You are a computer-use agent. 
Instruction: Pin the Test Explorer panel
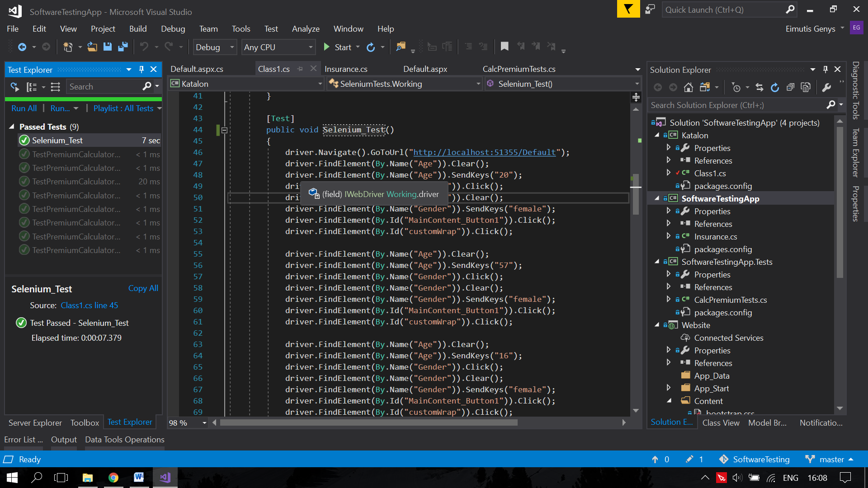tap(142, 70)
